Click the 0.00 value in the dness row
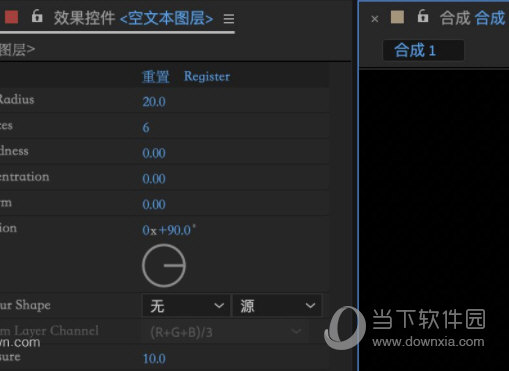The image size is (509, 371). (154, 153)
